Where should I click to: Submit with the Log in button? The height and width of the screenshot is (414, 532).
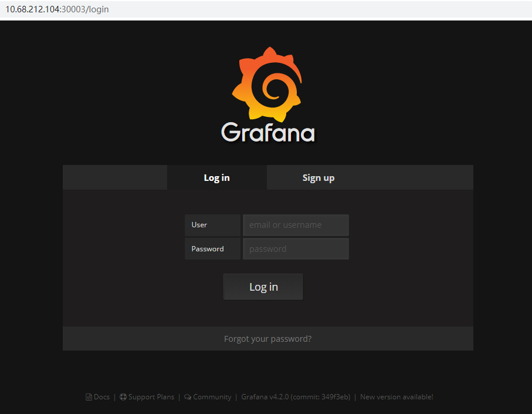coord(263,287)
